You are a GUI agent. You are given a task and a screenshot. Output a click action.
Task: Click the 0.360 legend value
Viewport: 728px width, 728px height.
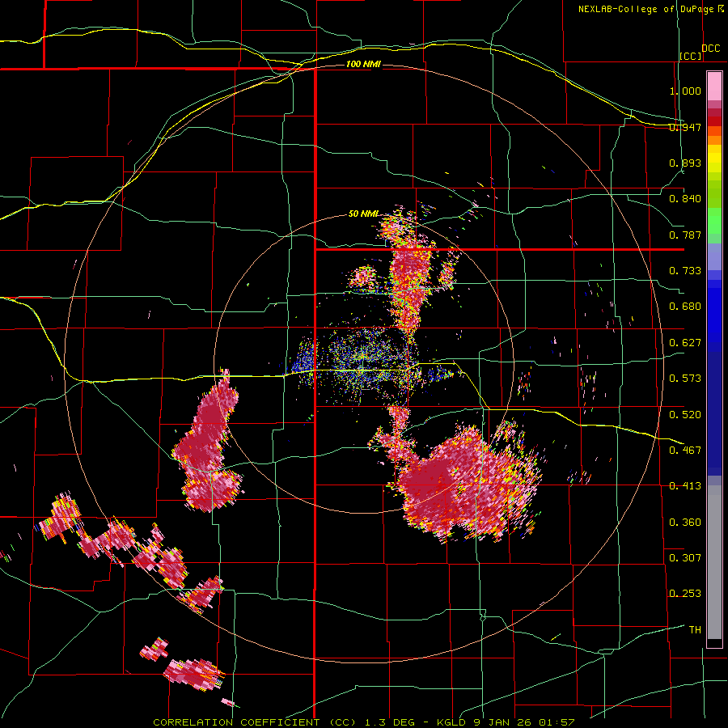[685, 523]
